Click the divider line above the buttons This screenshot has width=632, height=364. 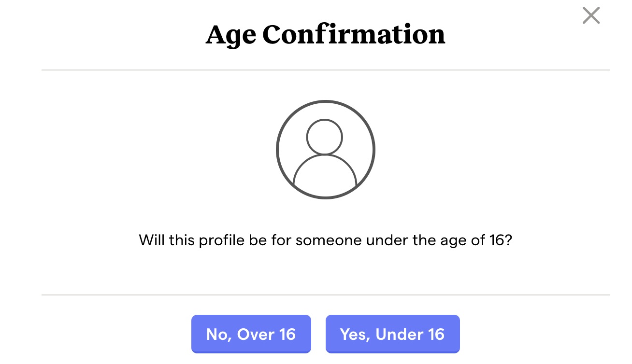click(325, 294)
